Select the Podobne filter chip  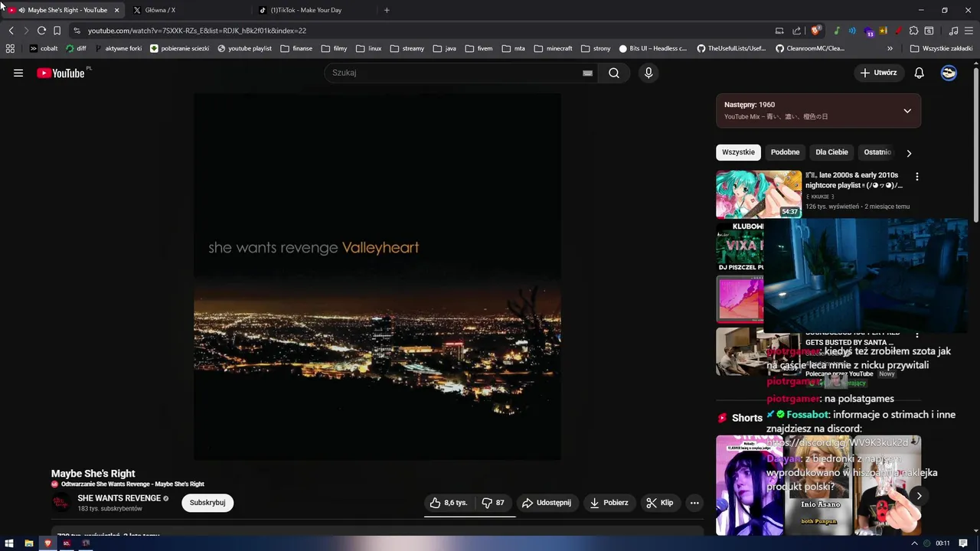[785, 152]
